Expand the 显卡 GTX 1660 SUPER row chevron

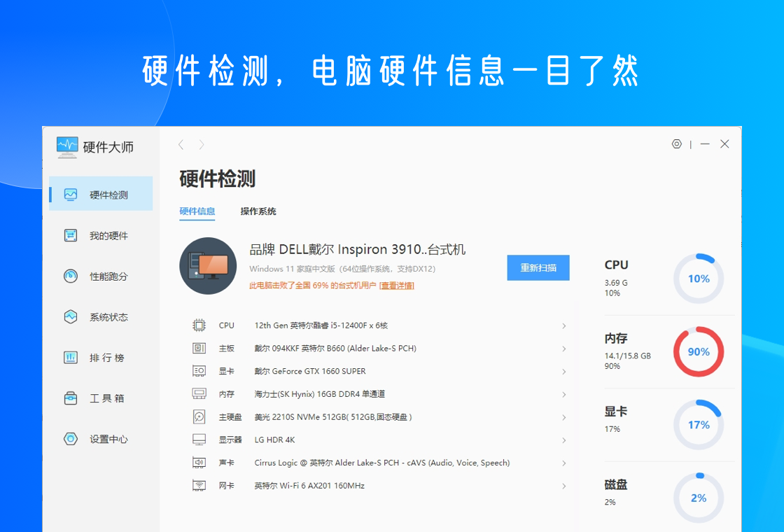pos(564,372)
